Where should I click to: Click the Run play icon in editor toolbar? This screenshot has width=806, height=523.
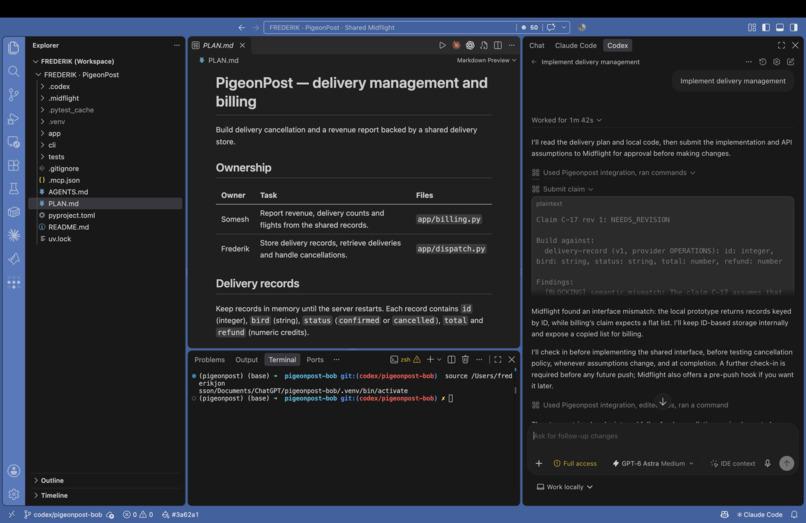442,45
